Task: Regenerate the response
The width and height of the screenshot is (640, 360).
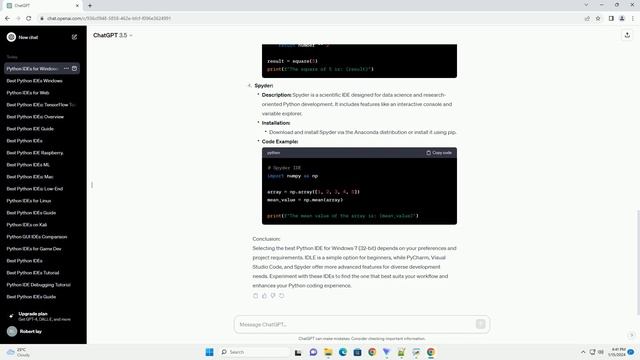Action: coord(282,296)
